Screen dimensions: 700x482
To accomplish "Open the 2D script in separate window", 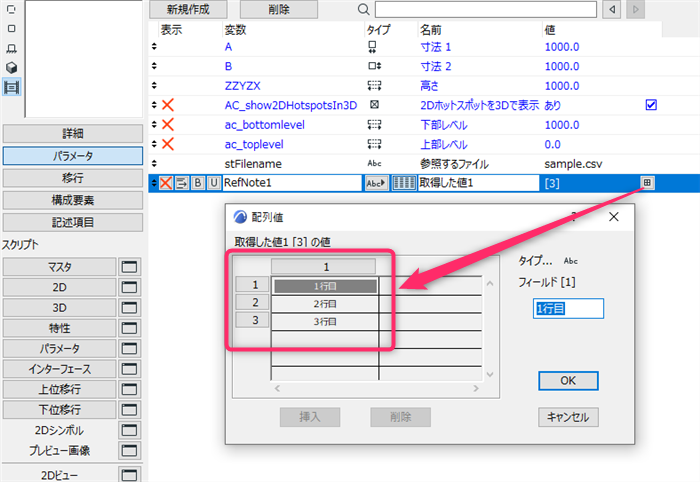I will (129, 287).
